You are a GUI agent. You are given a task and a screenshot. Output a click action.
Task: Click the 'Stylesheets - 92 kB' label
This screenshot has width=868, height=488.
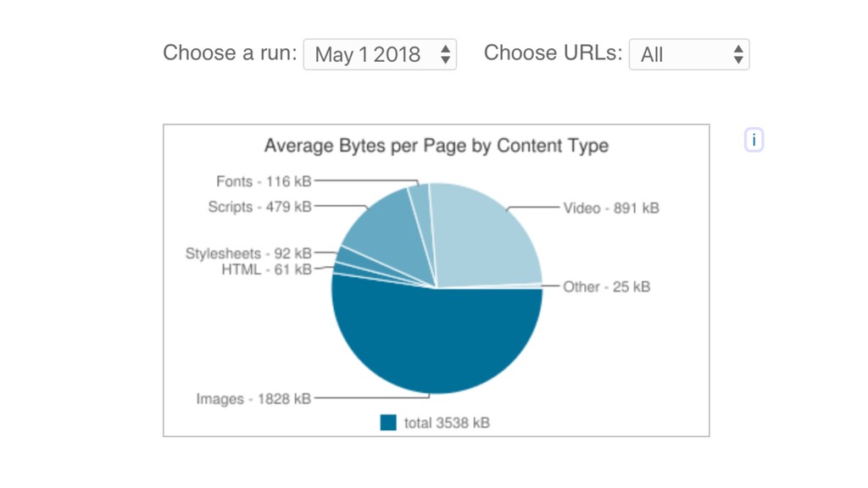(x=248, y=253)
